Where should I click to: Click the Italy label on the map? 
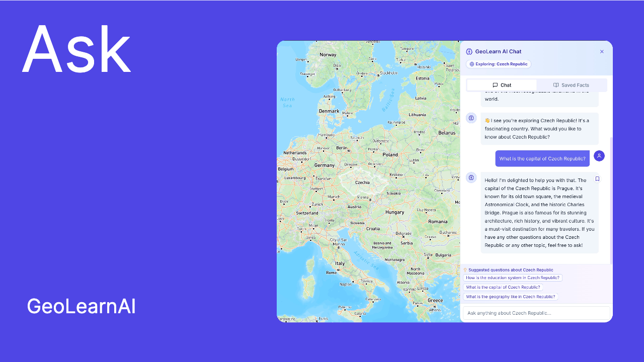tap(340, 263)
